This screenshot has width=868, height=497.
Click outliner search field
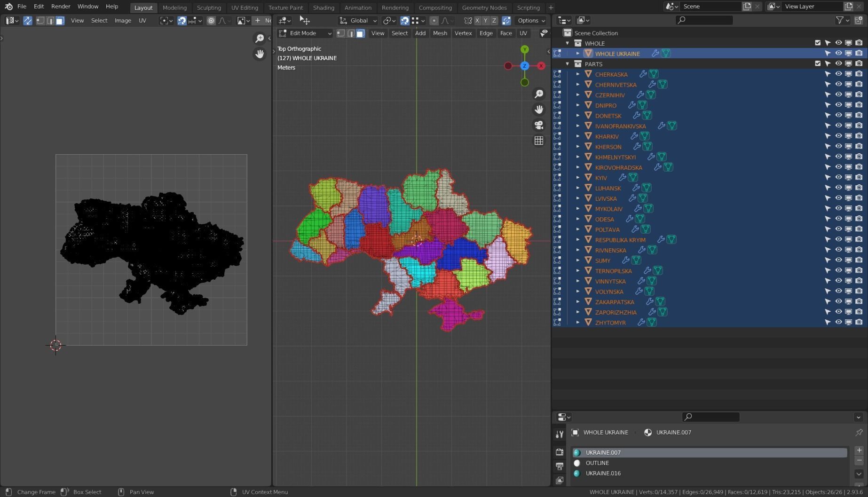pos(704,20)
